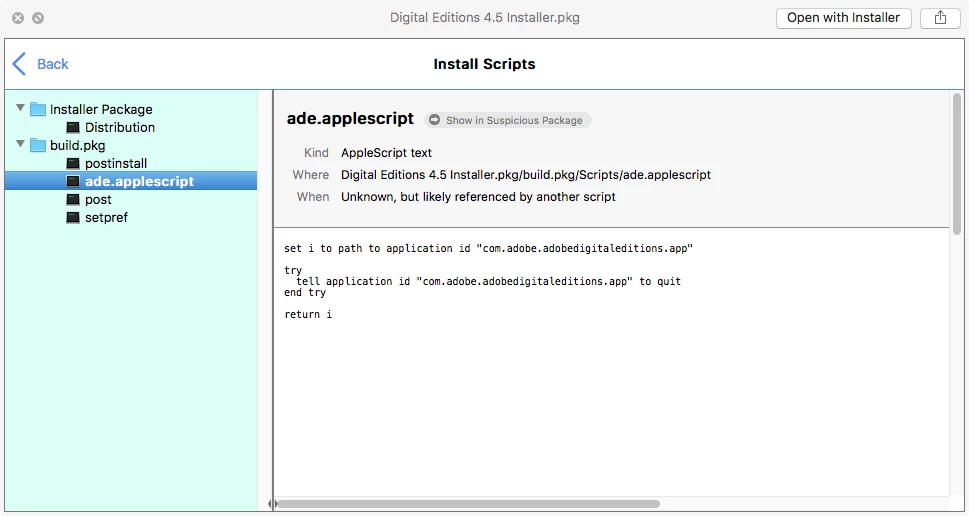Viewport: 969px width, 516px height.
Task: Go Back to previous view
Action: point(41,64)
